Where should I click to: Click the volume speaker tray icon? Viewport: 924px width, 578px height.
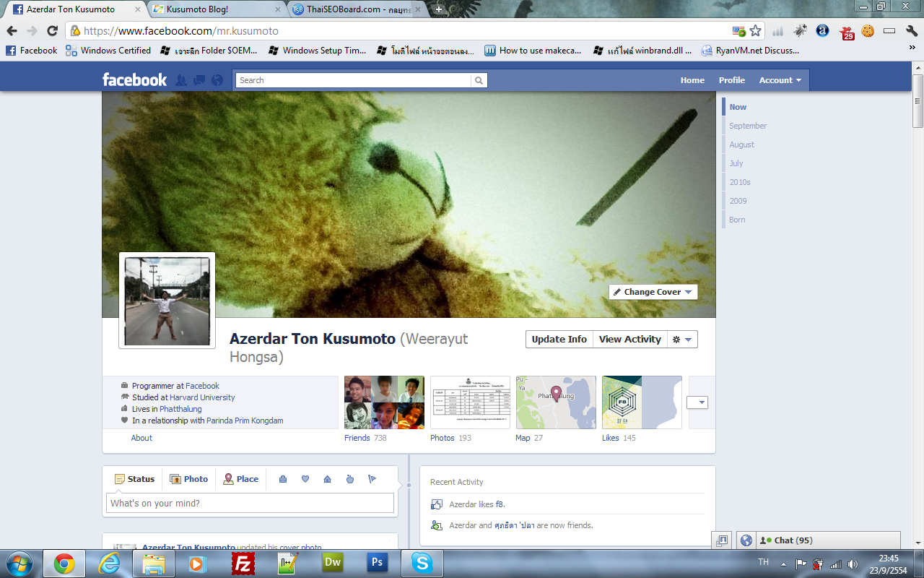[x=853, y=564]
